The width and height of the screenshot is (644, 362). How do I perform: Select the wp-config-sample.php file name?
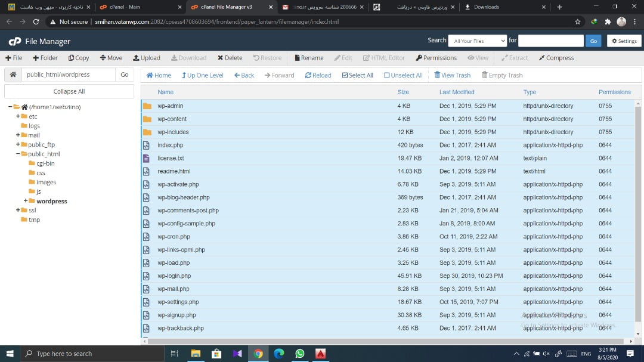[x=187, y=224]
